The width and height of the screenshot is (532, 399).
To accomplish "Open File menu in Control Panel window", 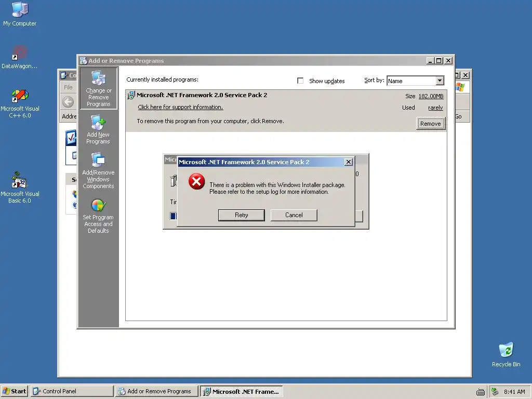I will pyautogui.click(x=68, y=87).
